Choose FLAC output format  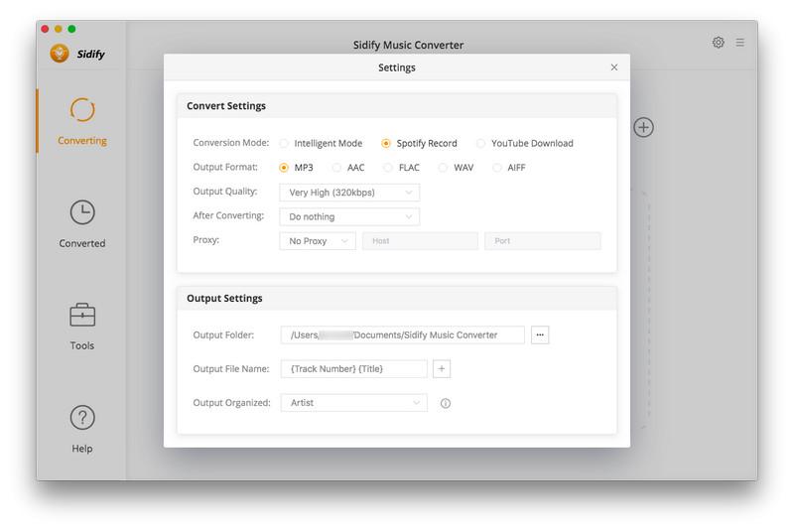pyautogui.click(x=402, y=168)
